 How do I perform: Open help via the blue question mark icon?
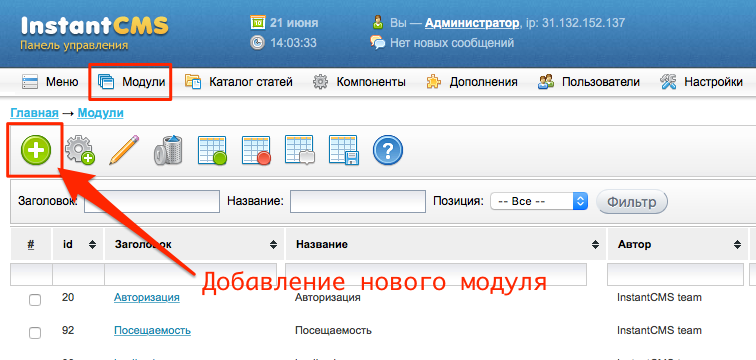[388, 150]
